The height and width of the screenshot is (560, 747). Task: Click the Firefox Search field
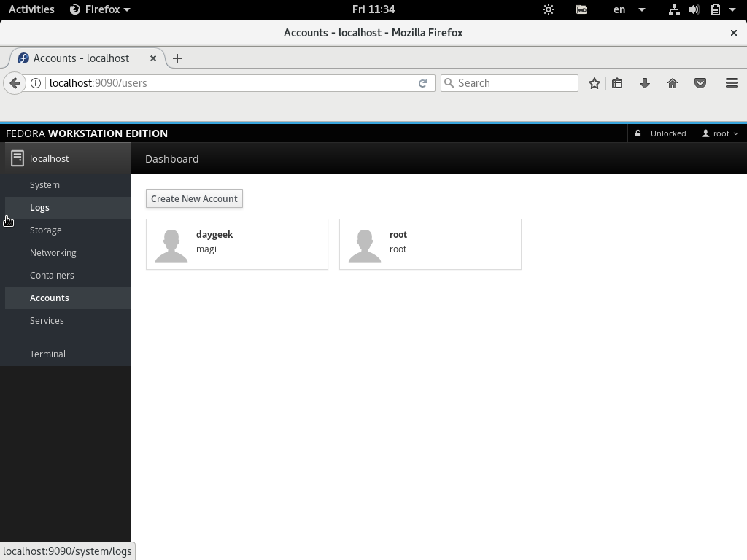(x=509, y=83)
